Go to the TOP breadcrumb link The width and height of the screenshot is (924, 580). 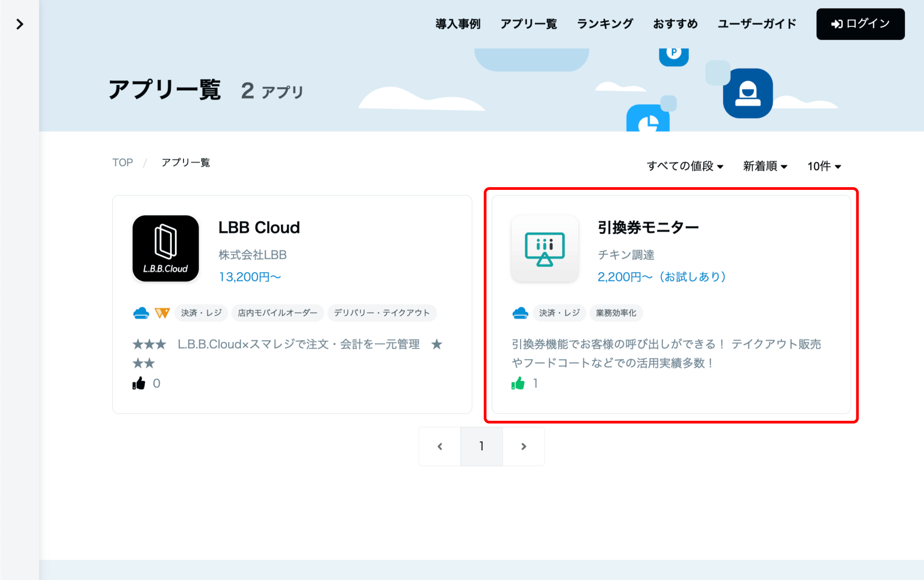[x=123, y=162]
